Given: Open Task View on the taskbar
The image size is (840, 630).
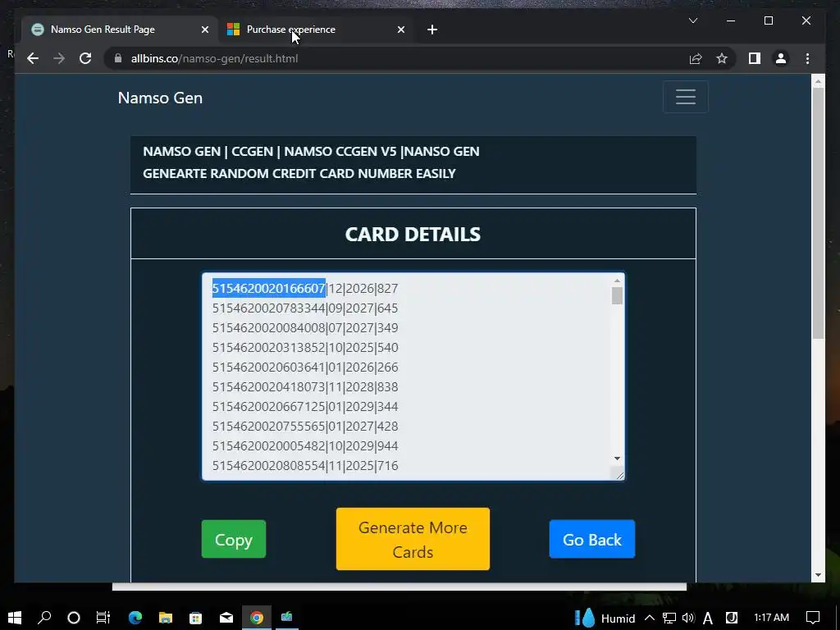Looking at the screenshot, I should click(103, 618).
